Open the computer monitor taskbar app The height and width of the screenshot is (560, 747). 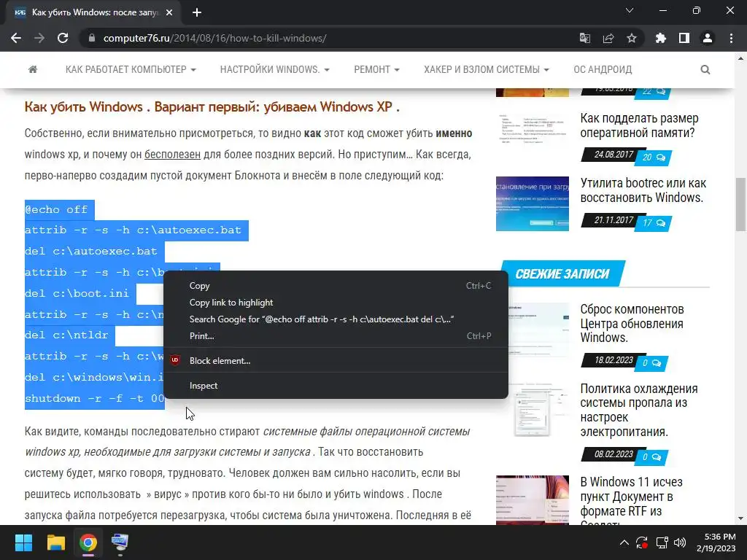(120, 542)
